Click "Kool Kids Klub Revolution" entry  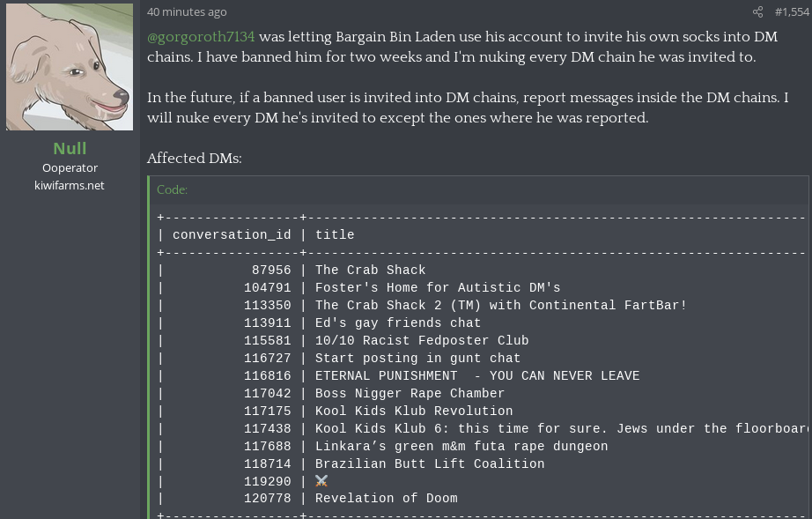pos(414,411)
